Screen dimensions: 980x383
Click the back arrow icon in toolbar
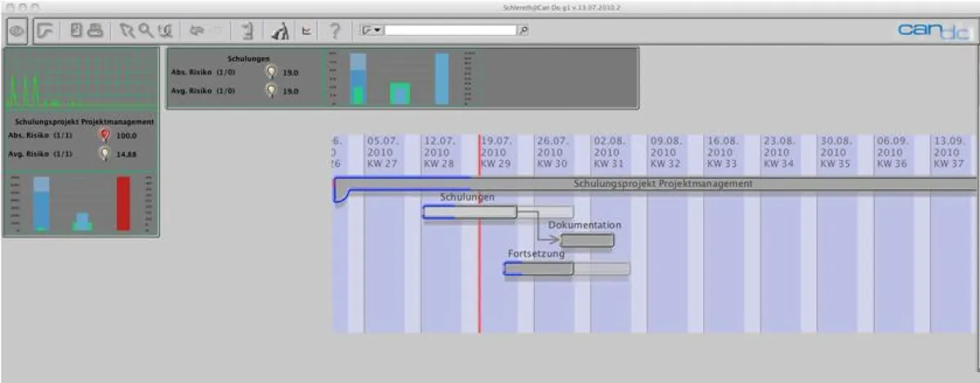coord(196,31)
